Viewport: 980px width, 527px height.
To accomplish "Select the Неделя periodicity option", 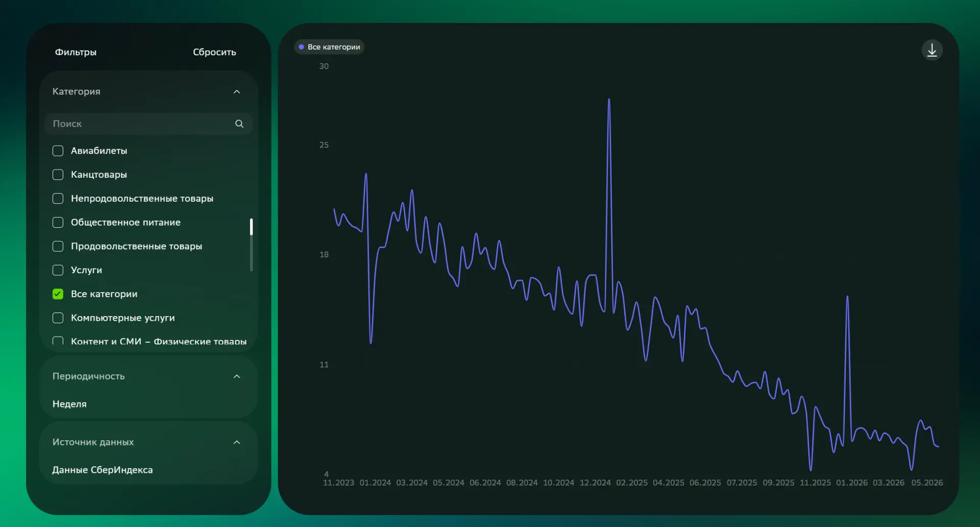I will pyautogui.click(x=69, y=404).
